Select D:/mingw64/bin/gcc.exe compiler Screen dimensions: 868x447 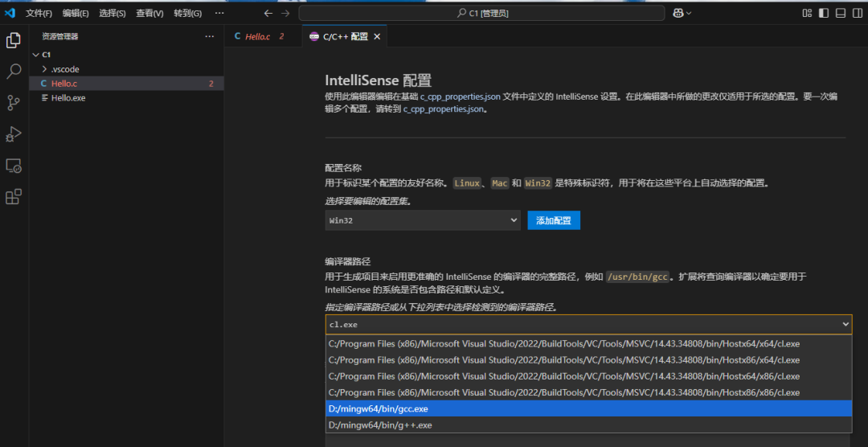pyautogui.click(x=589, y=408)
